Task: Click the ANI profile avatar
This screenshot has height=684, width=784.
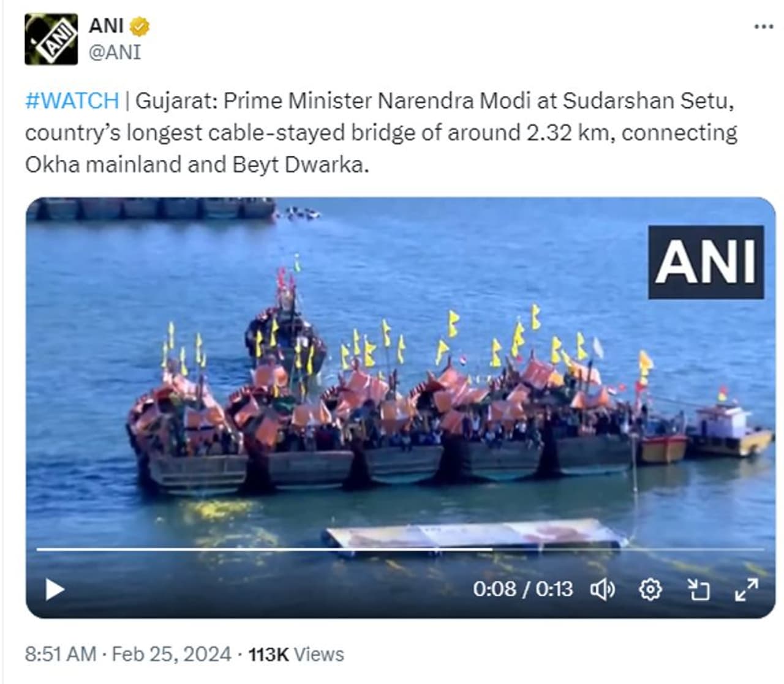Action: pos(51,39)
